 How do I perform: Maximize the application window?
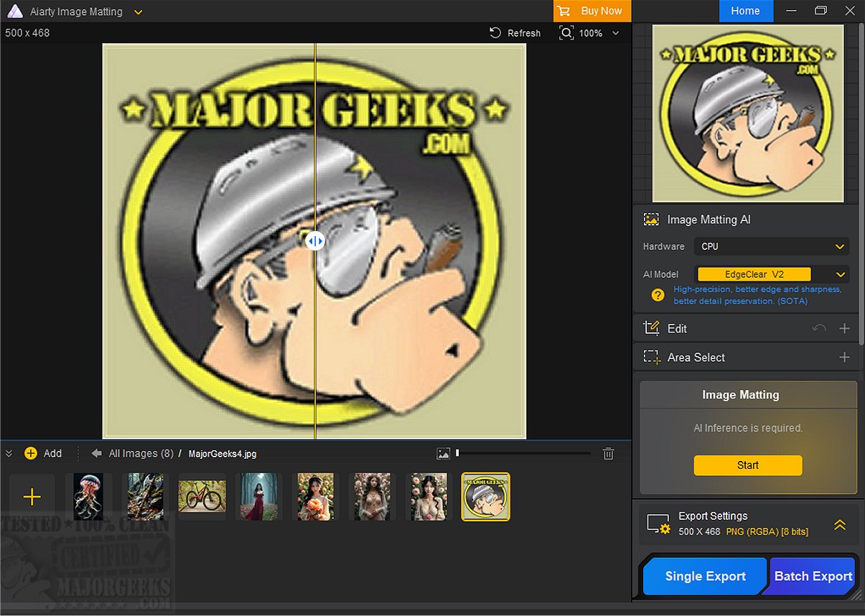click(820, 11)
